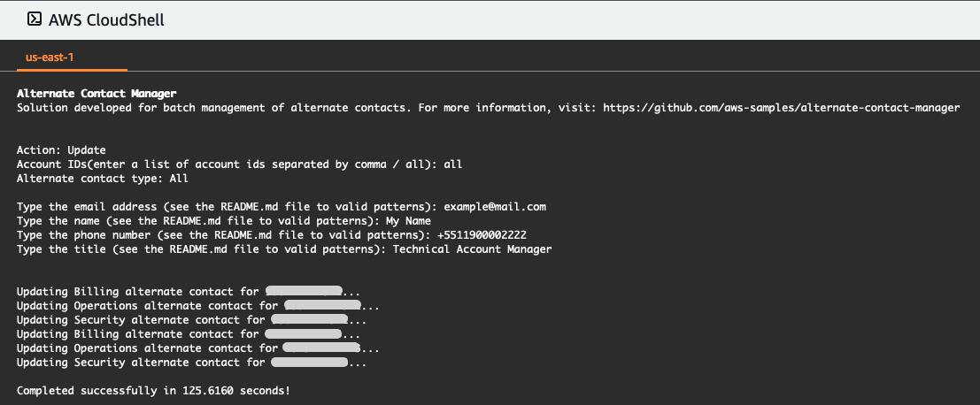Click the +5511900002222 phone number value
The width and height of the screenshot is (980, 405).
482,235
